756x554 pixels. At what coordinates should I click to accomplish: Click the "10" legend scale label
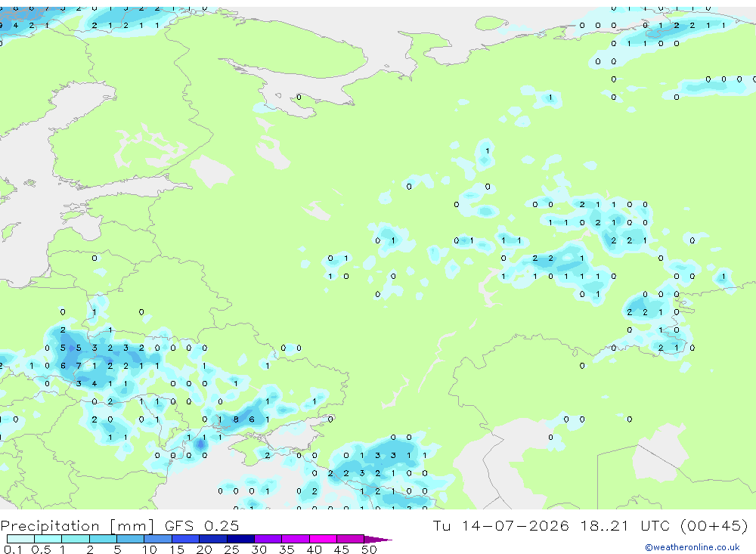coord(150,549)
